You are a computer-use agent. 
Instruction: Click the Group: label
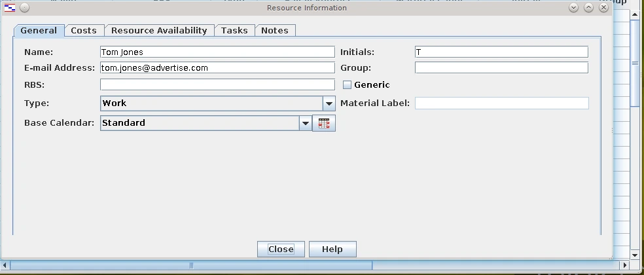tap(355, 68)
